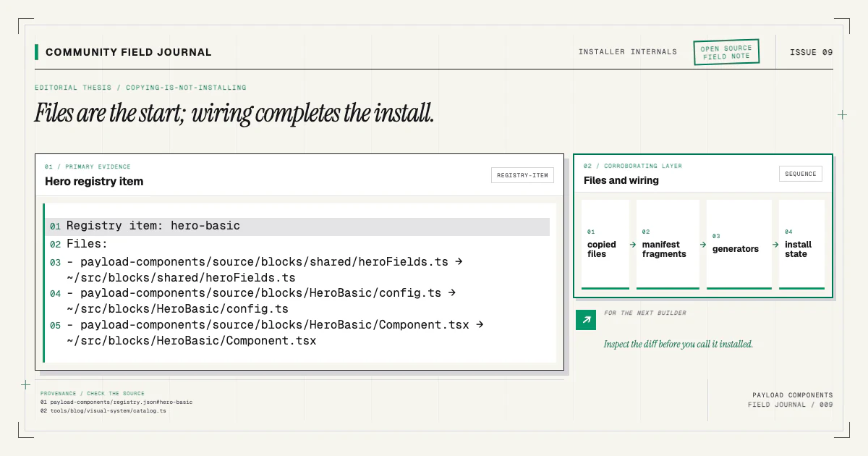Select the install state step card
The width and height of the screenshot is (868, 456).
[801, 245]
